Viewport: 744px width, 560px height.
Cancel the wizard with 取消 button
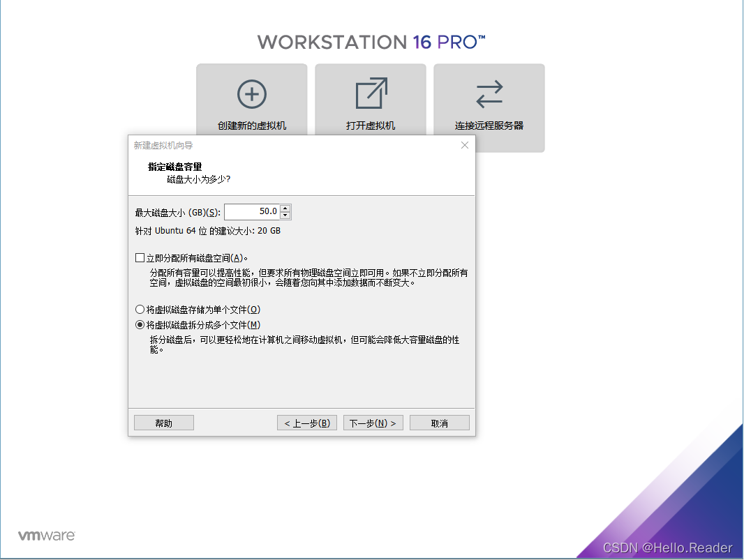click(x=440, y=423)
